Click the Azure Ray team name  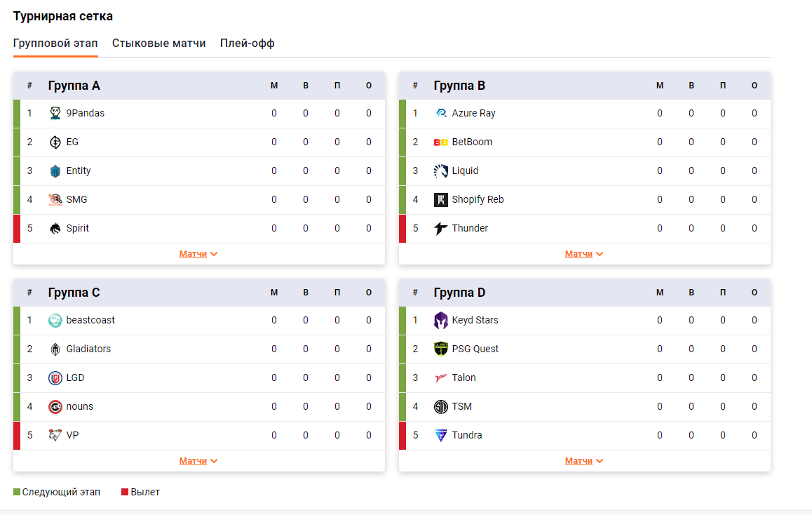473,113
